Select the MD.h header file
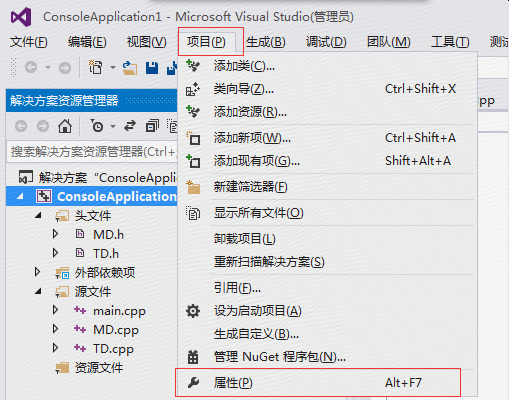 click(x=108, y=235)
